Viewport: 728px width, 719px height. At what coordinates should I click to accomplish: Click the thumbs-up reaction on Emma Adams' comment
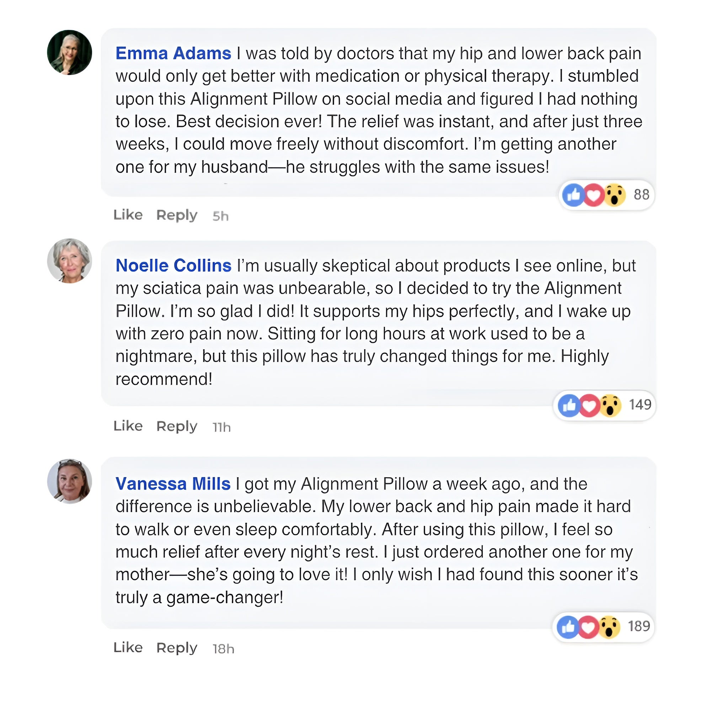click(x=573, y=195)
